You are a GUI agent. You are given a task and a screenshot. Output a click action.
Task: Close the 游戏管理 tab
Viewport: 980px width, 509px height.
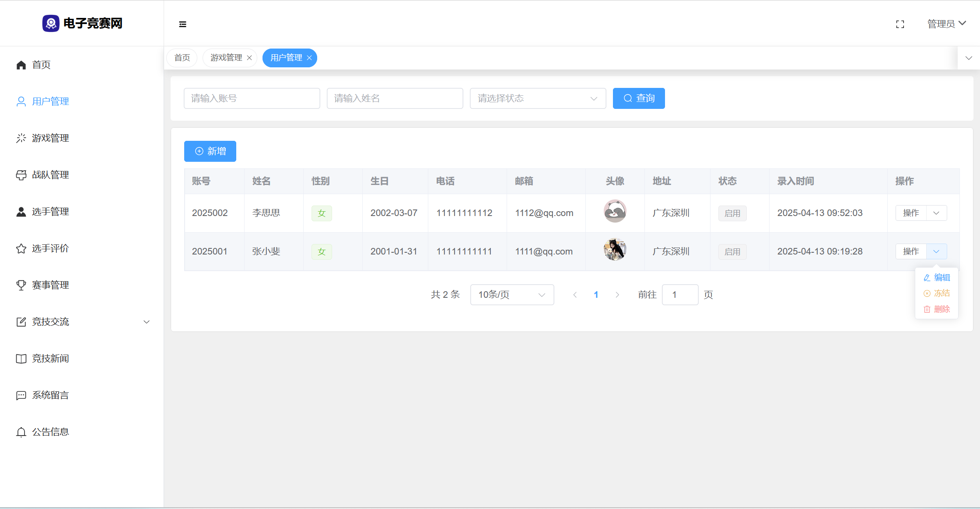click(249, 58)
